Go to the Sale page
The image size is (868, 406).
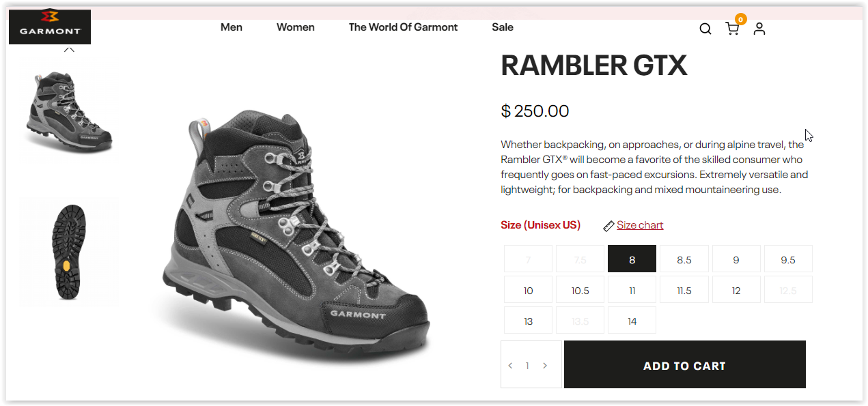pos(503,27)
